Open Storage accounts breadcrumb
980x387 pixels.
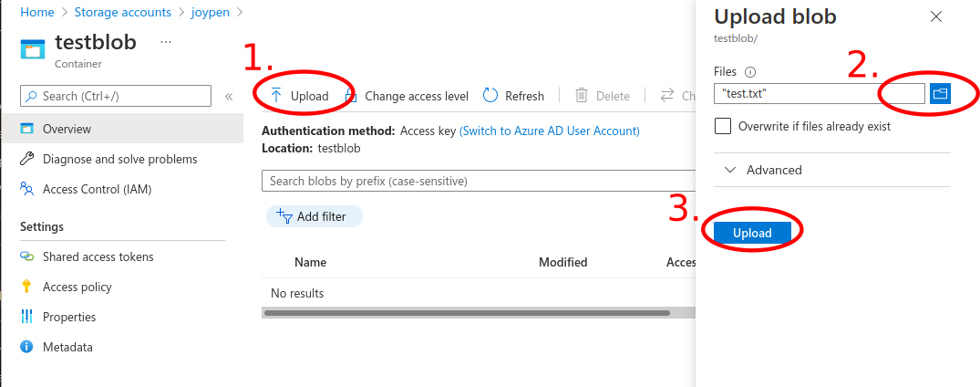pyautogui.click(x=122, y=13)
